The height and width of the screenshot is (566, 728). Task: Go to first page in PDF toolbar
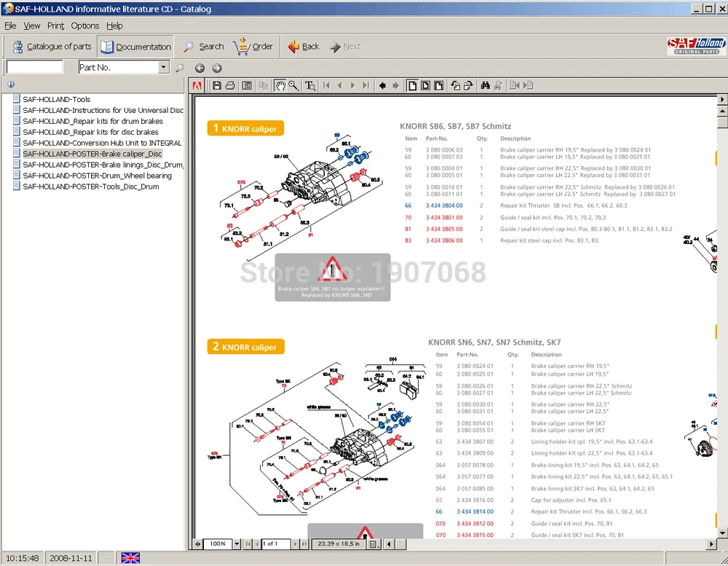tap(326, 85)
